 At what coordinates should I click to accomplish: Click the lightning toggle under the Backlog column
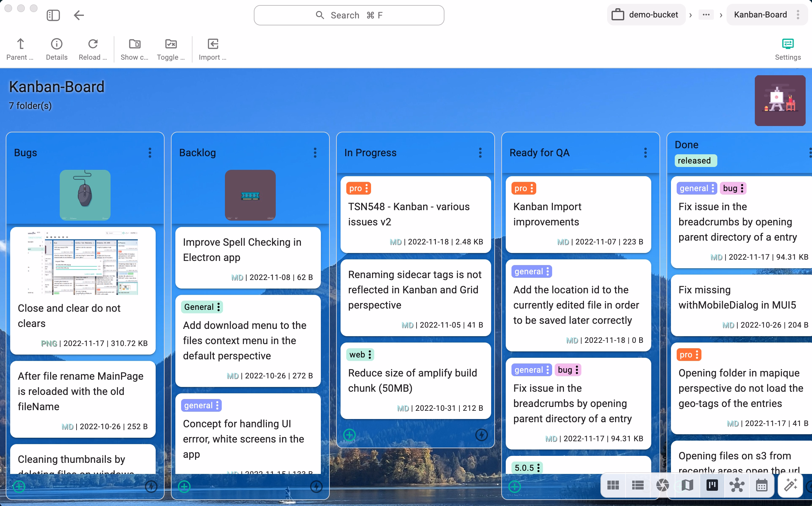tap(316, 487)
